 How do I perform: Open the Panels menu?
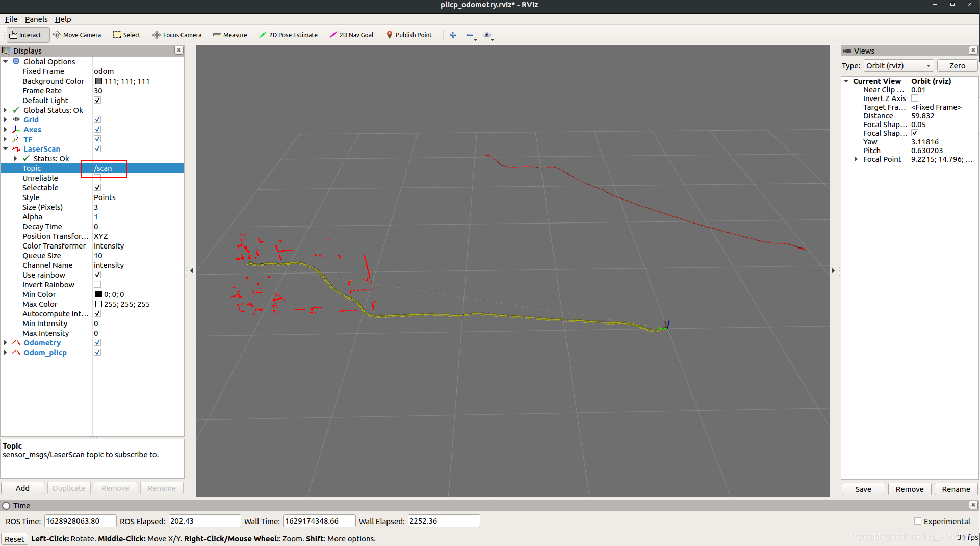pyautogui.click(x=36, y=19)
